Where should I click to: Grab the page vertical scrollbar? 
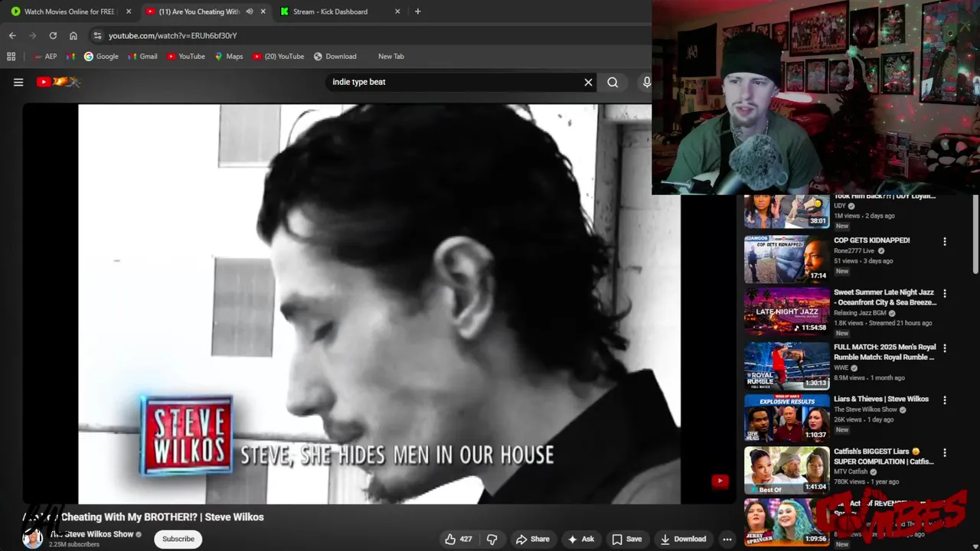click(975, 233)
